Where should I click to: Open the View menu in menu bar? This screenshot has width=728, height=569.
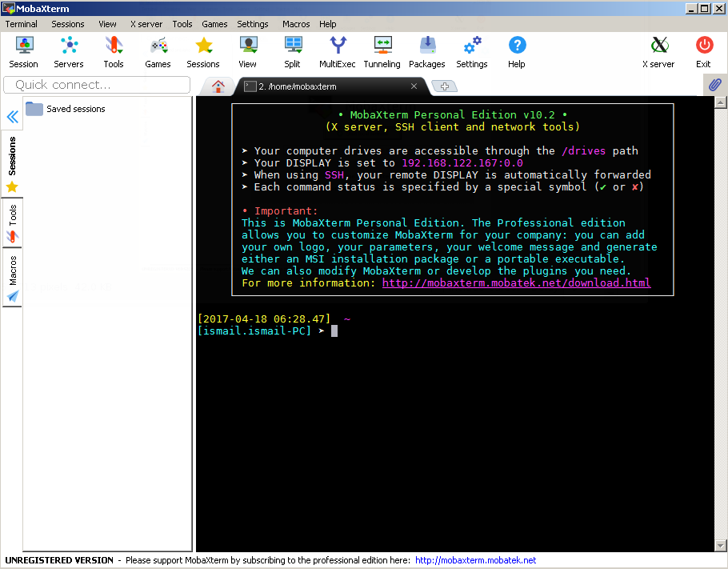[x=107, y=24]
